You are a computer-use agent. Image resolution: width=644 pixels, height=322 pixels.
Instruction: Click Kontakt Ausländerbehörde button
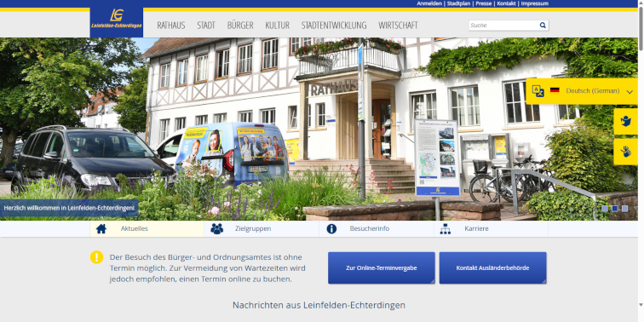pos(492,267)
